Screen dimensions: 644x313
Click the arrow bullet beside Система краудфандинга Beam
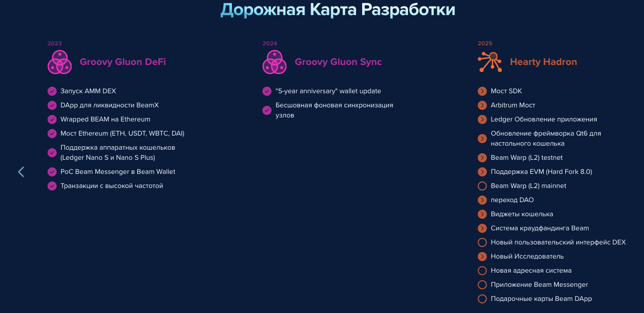(x=482, y=228)
